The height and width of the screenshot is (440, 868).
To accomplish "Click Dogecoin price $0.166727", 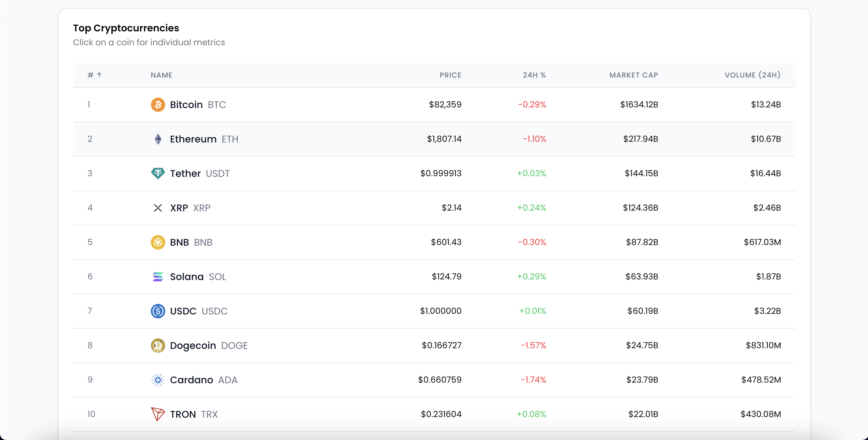I will tap(442, 345).
